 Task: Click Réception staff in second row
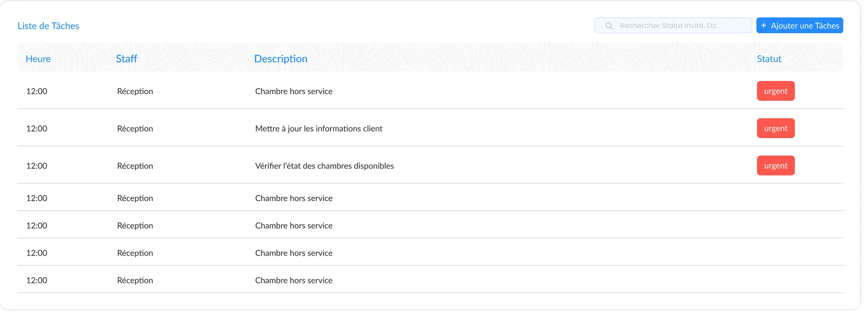coord(135,129)
